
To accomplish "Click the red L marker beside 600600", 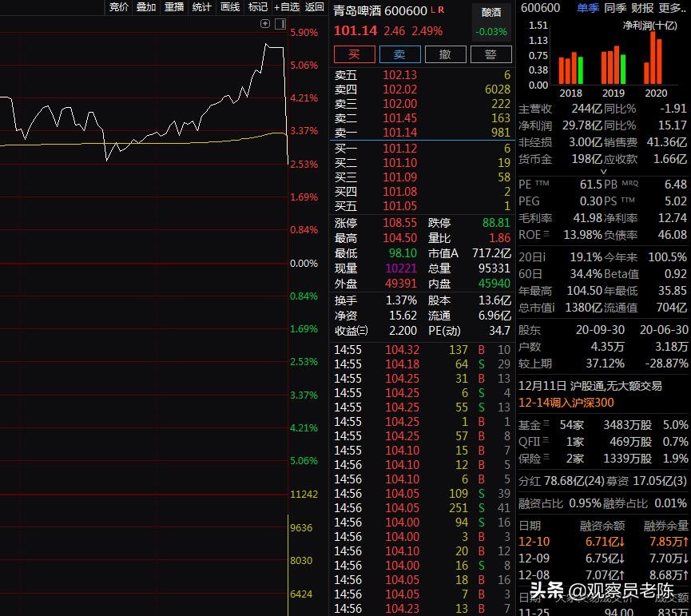I will [x=433, y=10].
